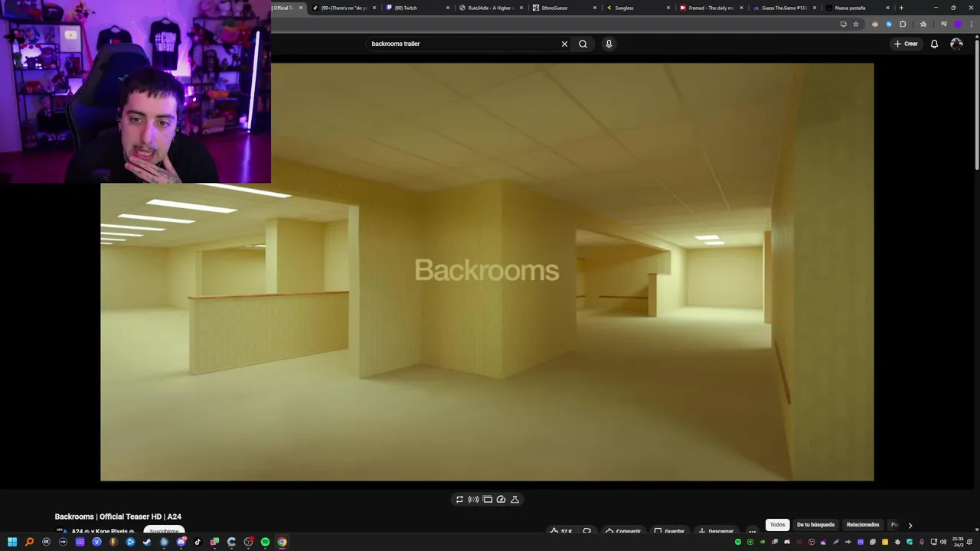Like the video with thumbs up 57 K
The width and height of the screenshot is (980, 551).
[561, 531]
